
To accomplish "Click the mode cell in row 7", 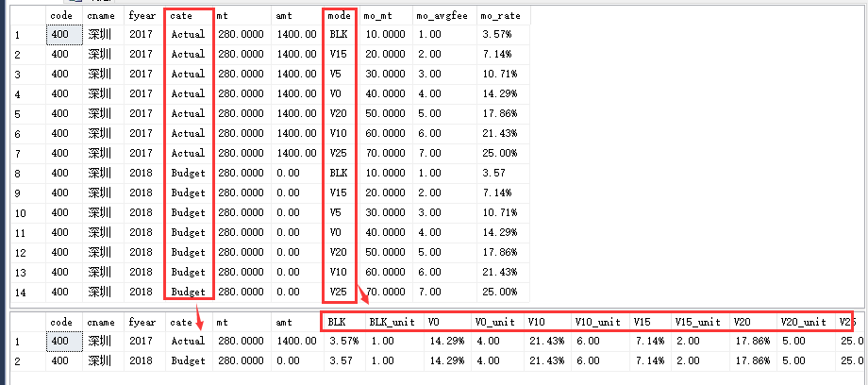I will (340, 153).
